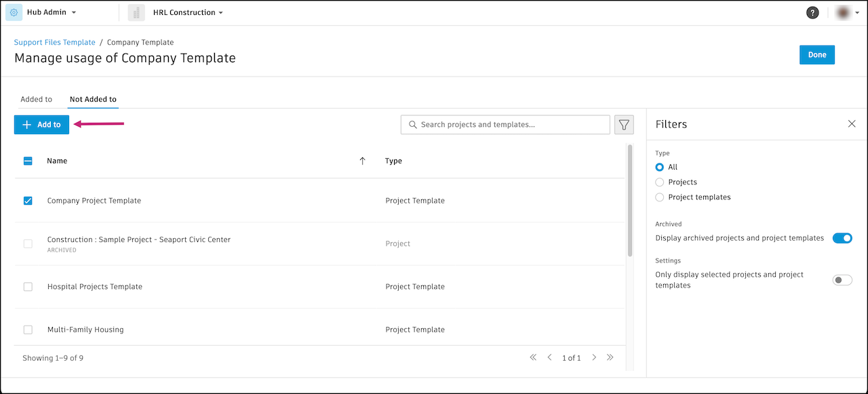Select the Not Added to tab
Image resolution: width=868 pixels, height=394 pixels.
click(92, 99)
